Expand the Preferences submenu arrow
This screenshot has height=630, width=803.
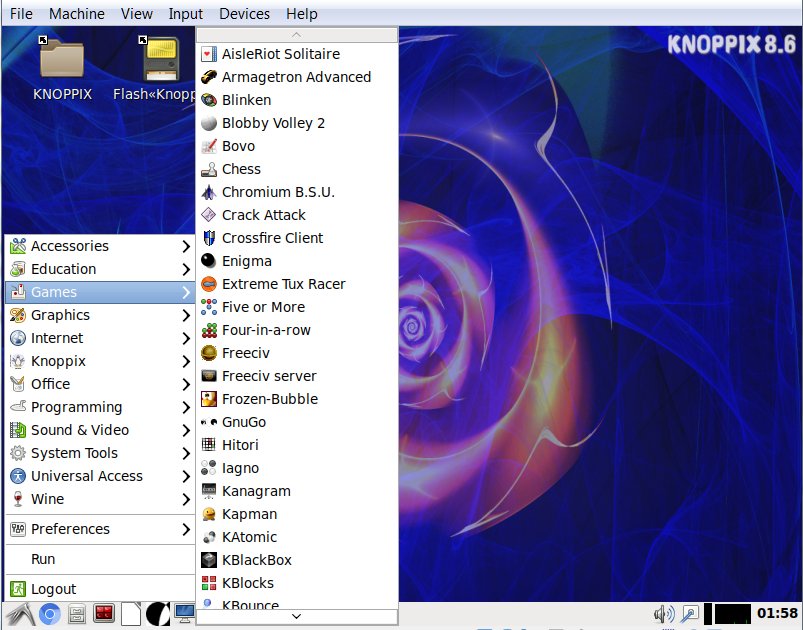click(186, 529)
